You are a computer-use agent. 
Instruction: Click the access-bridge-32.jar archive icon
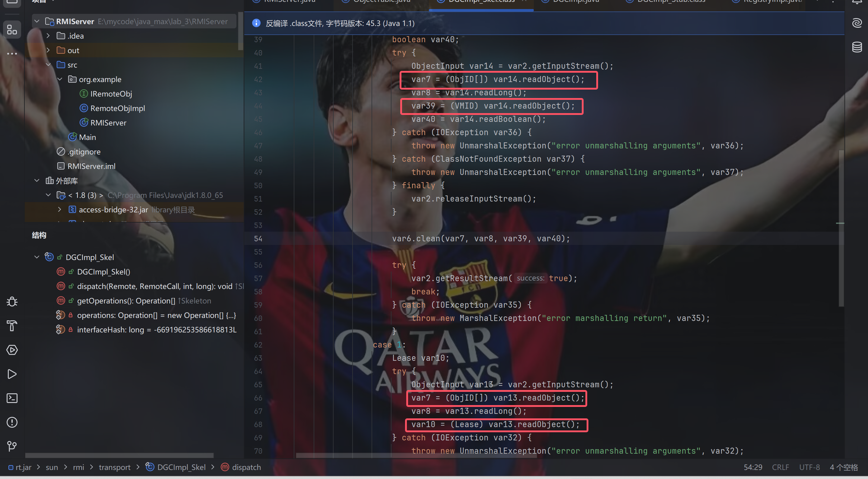pos(72,209)
